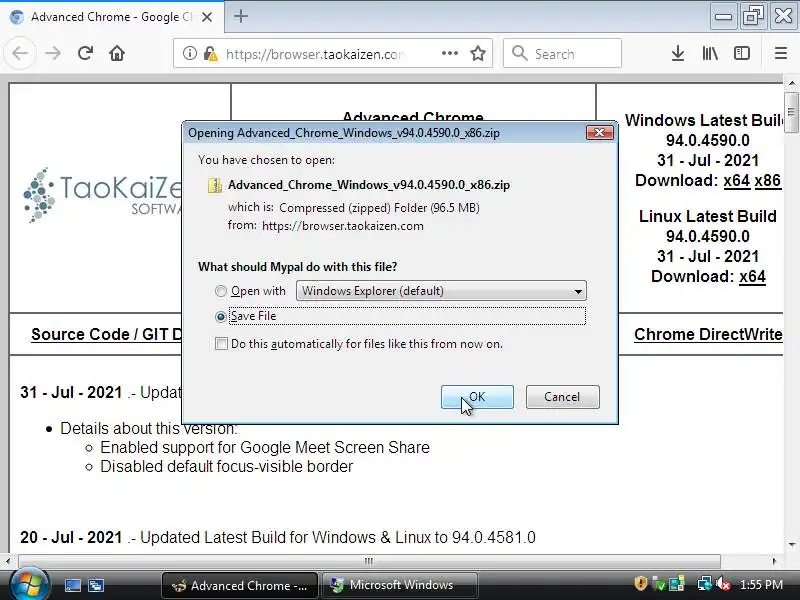Screen dimensions: 800x600
Task: Select the Open with radio button
Action: coord(220,291)
